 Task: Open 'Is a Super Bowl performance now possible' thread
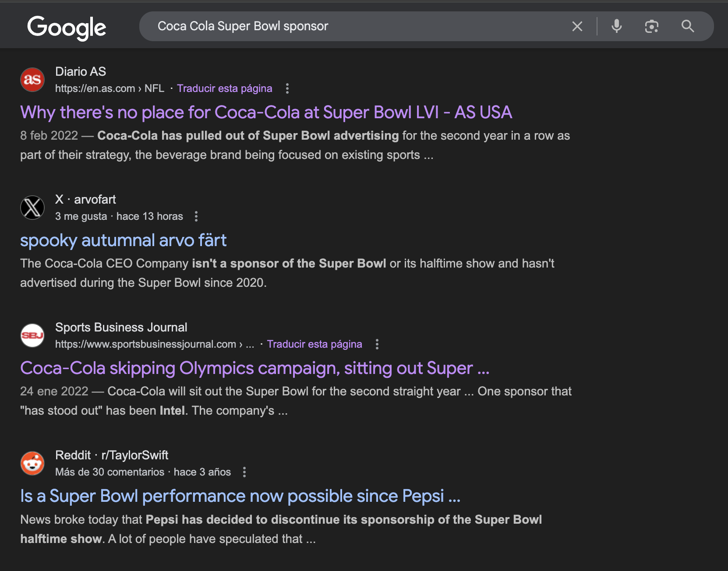[x=240, y=496]
